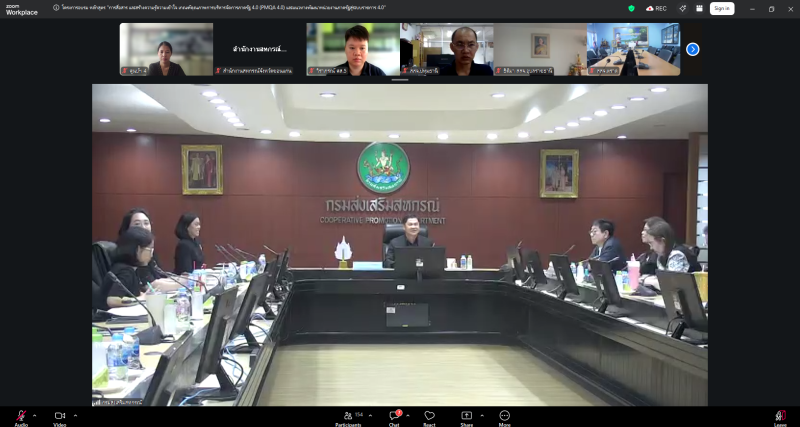Expand audio options arrow next to Audio
800x427 pixels.
(x=35, y=415)
